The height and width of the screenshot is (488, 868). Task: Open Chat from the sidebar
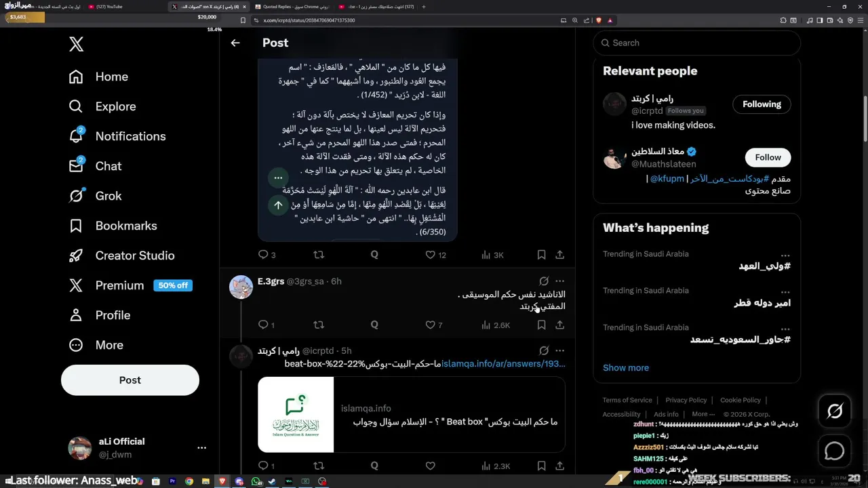coord(95,166)
